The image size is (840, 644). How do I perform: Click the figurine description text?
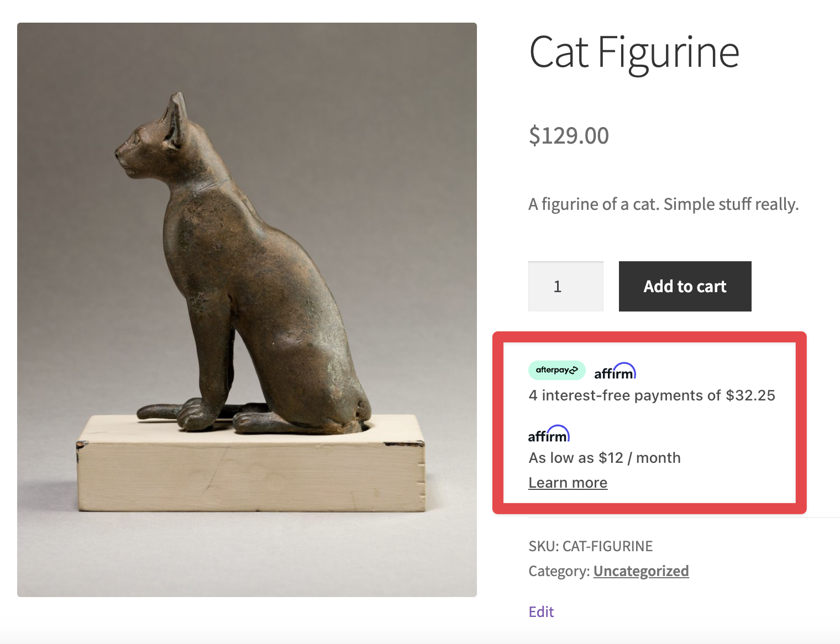663,204
